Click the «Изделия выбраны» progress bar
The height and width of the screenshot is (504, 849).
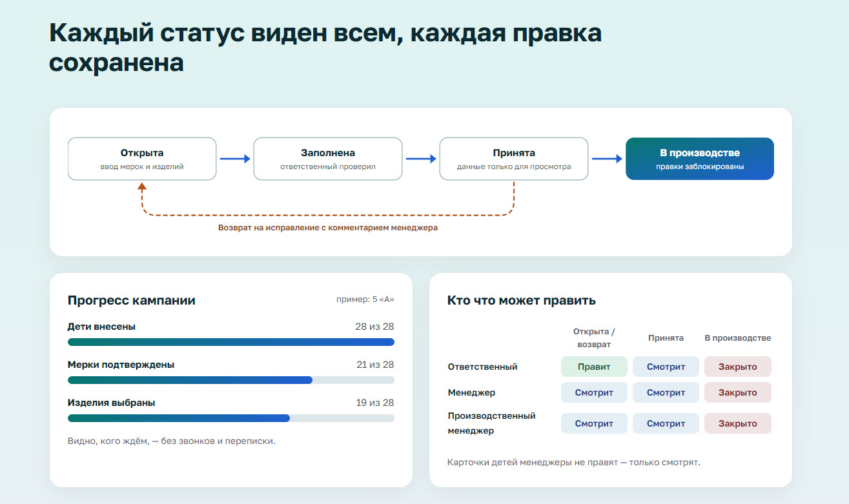(x=231, y=418)
